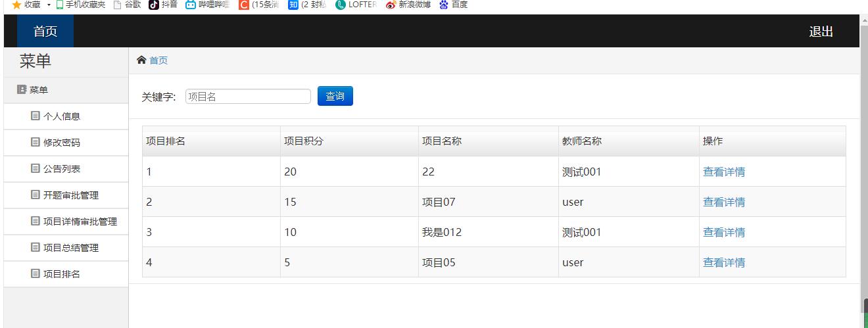The image size is (868, 328).
Task: Collapse the 菜单 sidebar group
Action: [x=66, y=90]
